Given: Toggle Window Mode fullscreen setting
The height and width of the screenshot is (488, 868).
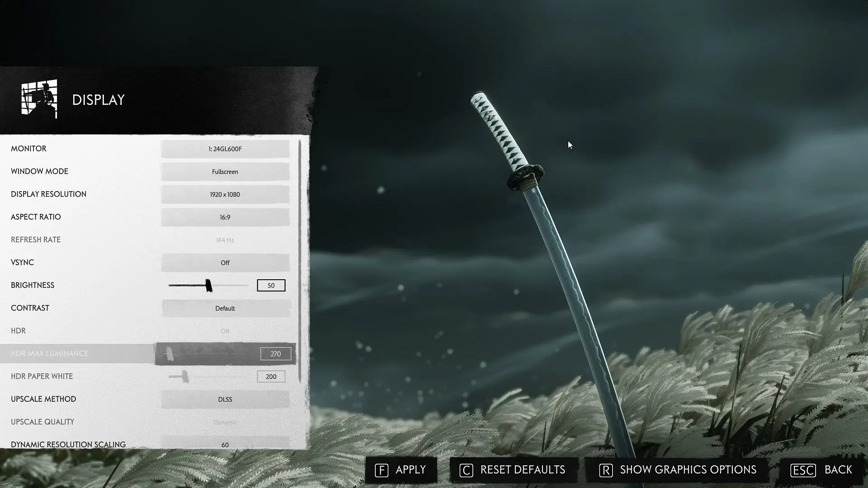Looking at the screenshot, I should tap(225, 172).
